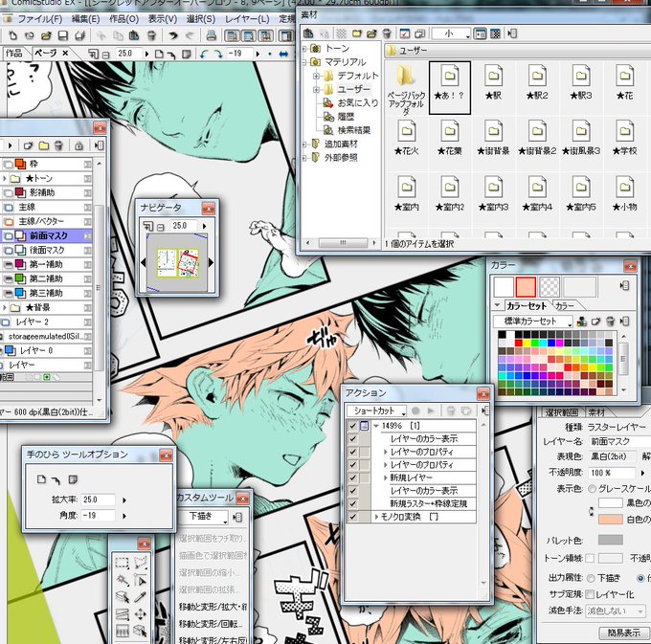
Task: Click trash icon in Action panel
Action: 450,411
